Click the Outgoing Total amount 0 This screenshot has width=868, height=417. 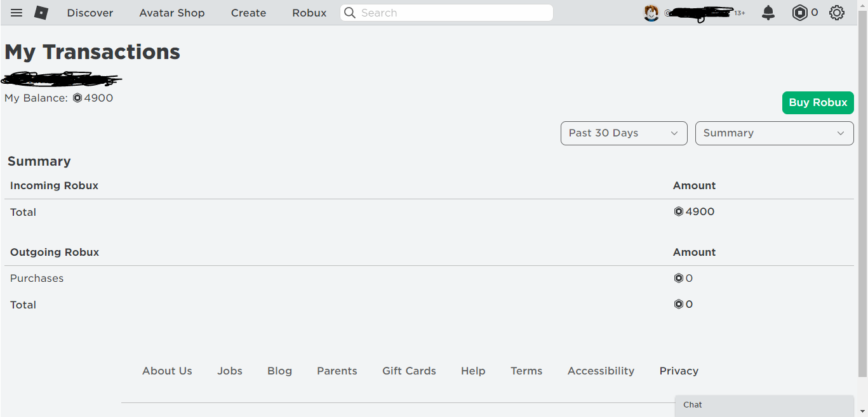683,305
